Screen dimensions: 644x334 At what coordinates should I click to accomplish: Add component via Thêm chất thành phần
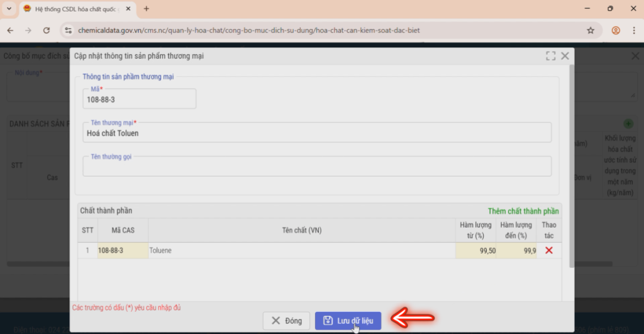click(523, 211)
